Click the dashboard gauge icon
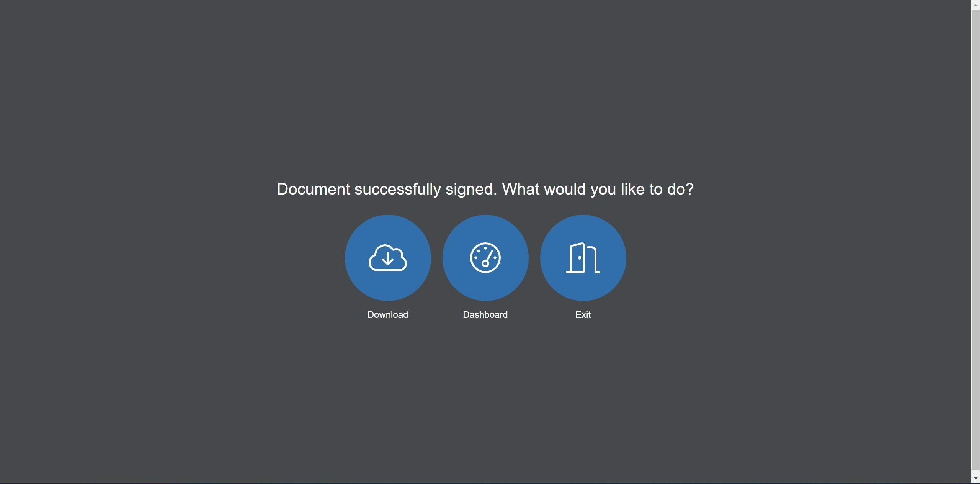 pos(485,258)
